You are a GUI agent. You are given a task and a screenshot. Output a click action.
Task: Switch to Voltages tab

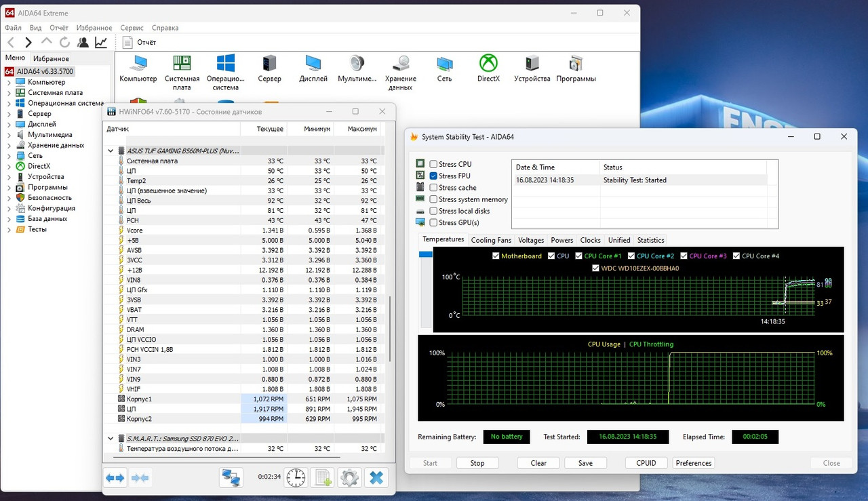pyautogui.click(x=531, y=240)
